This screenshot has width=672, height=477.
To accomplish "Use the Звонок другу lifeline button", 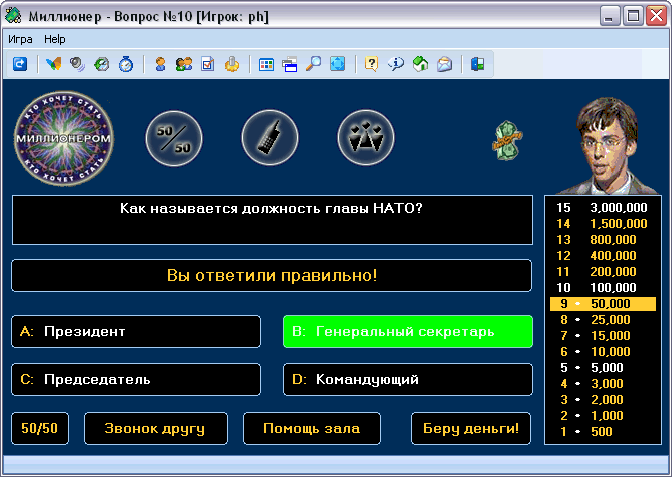I will (x=156, y=428).
